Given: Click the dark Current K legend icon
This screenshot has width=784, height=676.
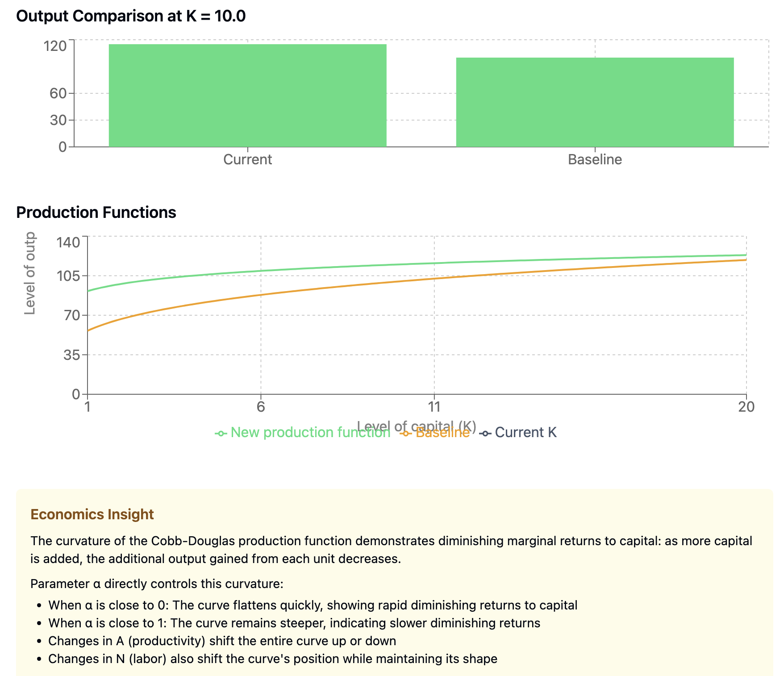Looking at the screenshot, I should click(485, 433).
